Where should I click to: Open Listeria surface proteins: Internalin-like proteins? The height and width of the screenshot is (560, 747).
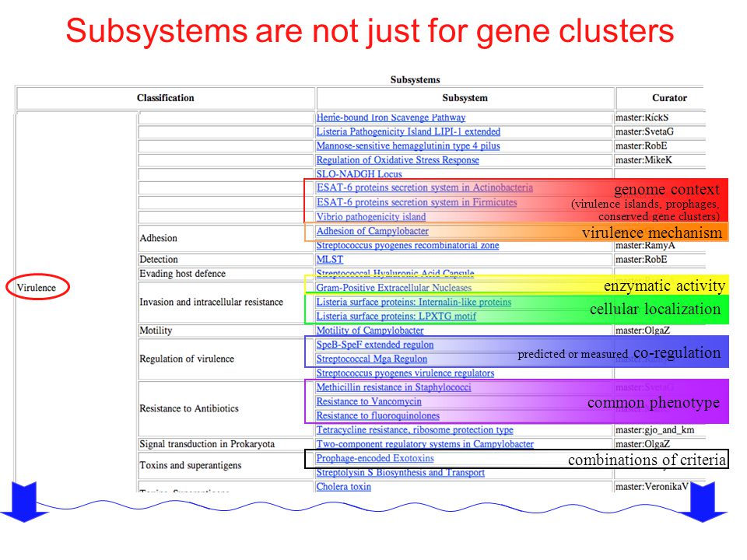(414, 302)
